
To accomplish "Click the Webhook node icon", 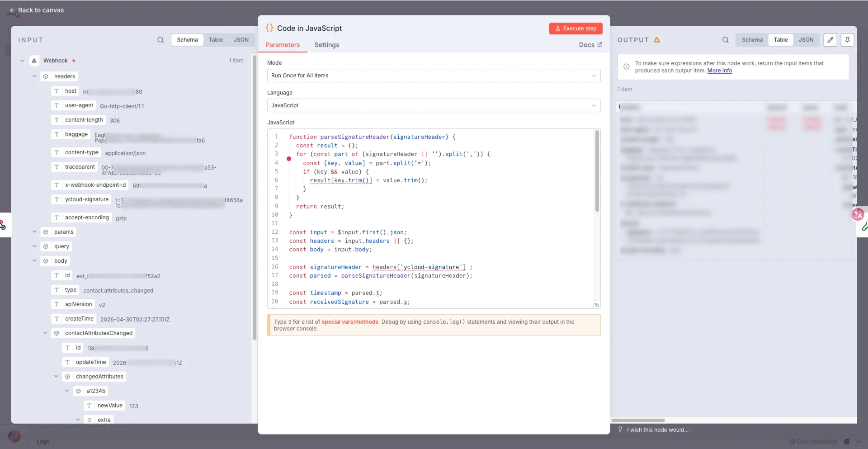I will pyautogui.click(x=34, y=61).
